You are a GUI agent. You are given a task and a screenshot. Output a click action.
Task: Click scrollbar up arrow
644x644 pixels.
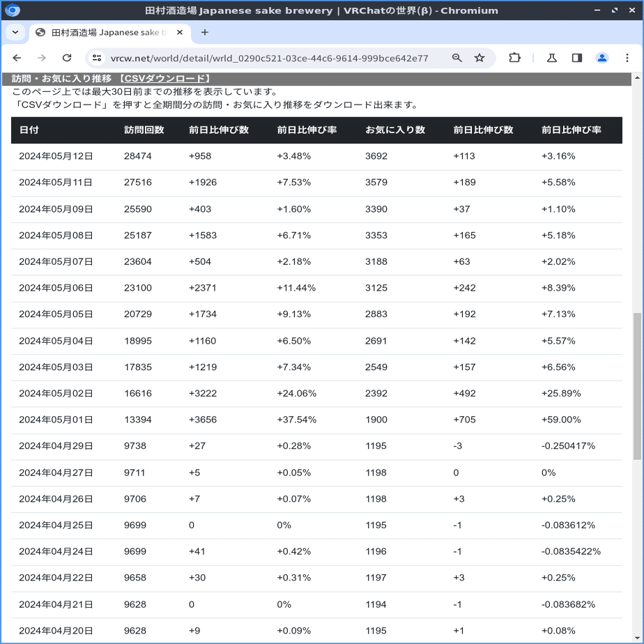click(637, 77)
